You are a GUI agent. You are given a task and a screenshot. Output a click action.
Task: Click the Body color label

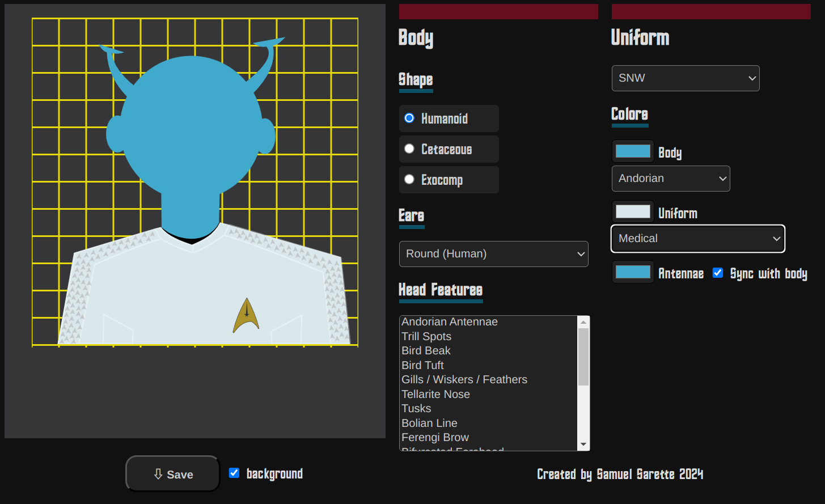(x=670, y=153)
